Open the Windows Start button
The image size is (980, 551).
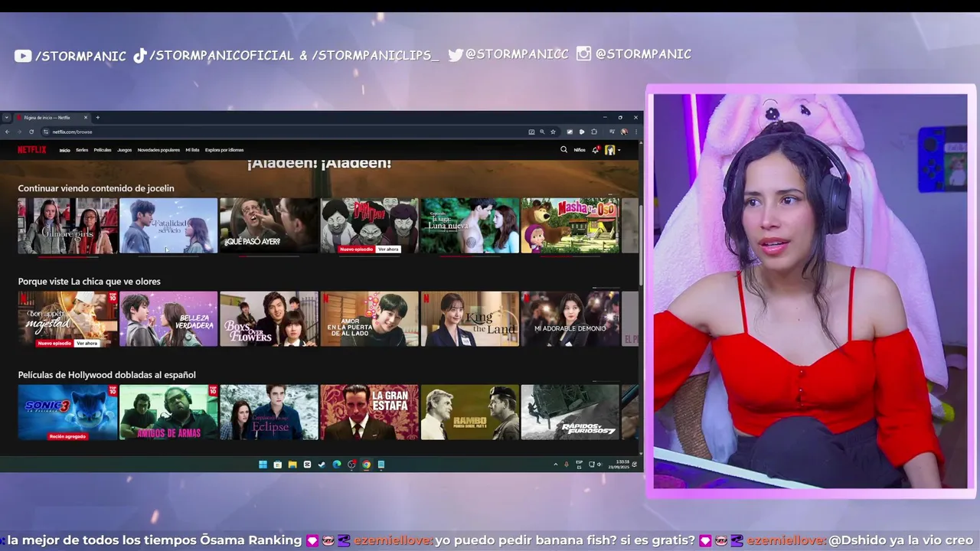tap(263, 465)
